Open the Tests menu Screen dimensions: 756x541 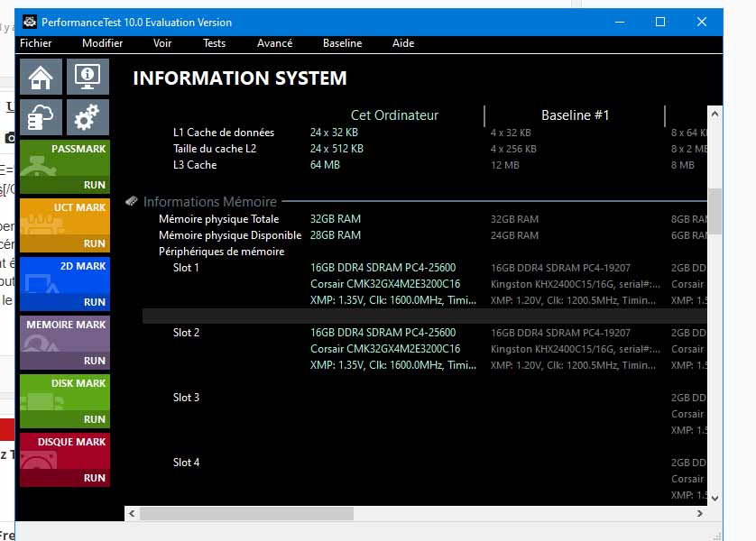(215, 43)
